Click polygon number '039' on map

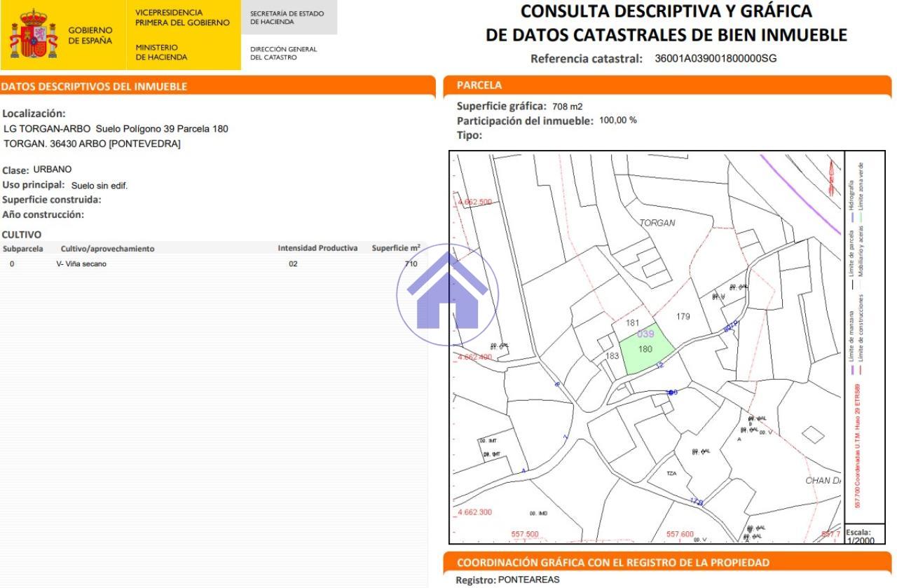click(645, 334)
